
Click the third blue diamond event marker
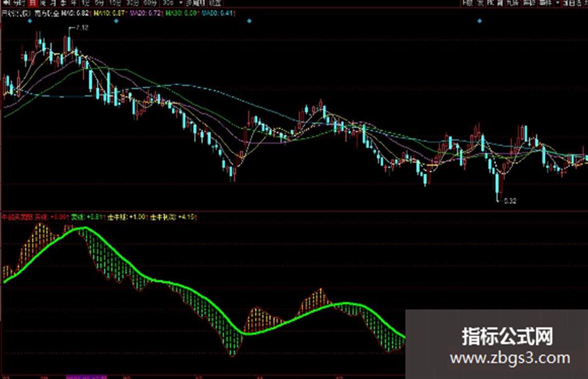coord(250,21)
